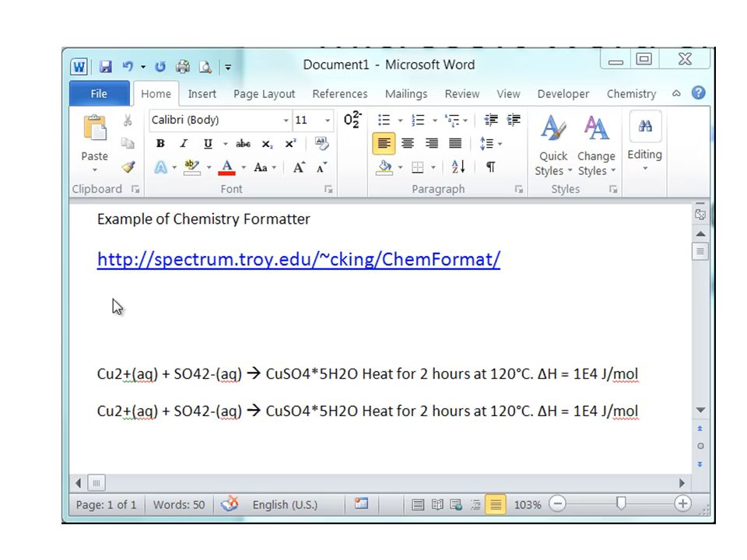This screenshot has width=747, height=560.
Task: Click the Shrink Font icon
Action: pos(321,167)
